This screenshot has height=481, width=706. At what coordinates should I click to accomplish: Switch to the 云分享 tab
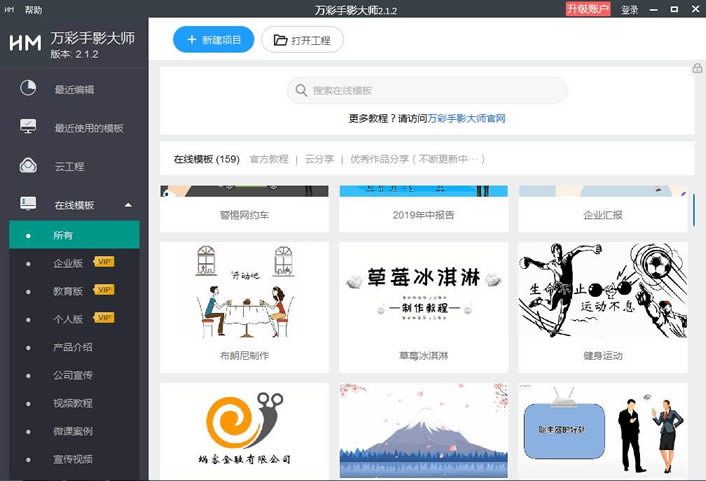tap(319, 159)
